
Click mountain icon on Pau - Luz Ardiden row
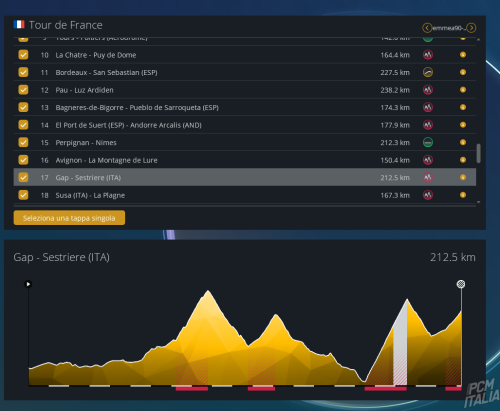tap(428, 90)
